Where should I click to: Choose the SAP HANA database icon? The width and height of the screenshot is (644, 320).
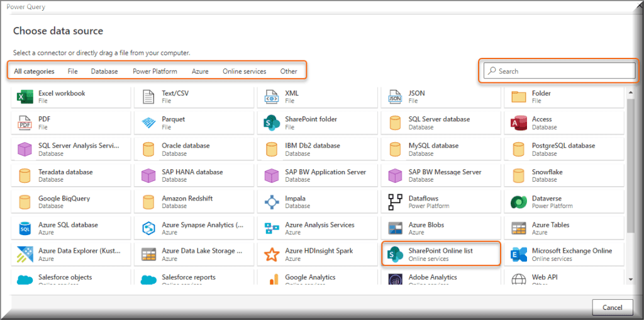pyautogui.click(x=148, y=176)
